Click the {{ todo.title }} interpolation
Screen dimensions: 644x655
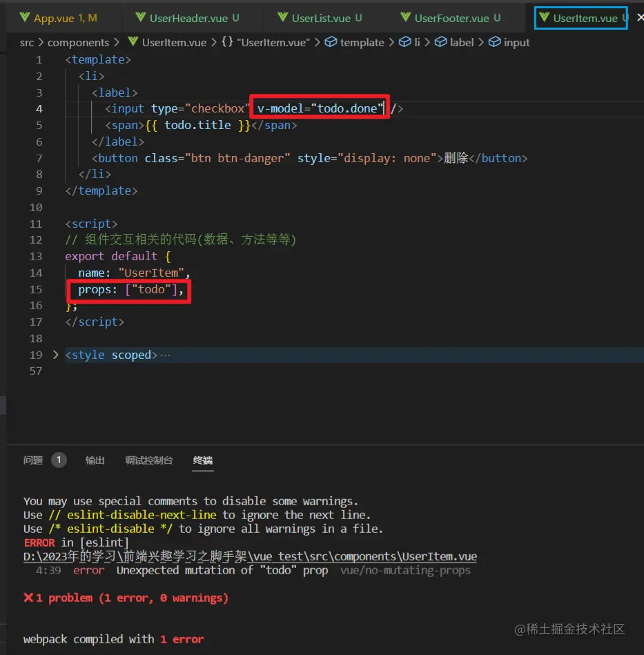pyautogui.click(x=197, y=125)
